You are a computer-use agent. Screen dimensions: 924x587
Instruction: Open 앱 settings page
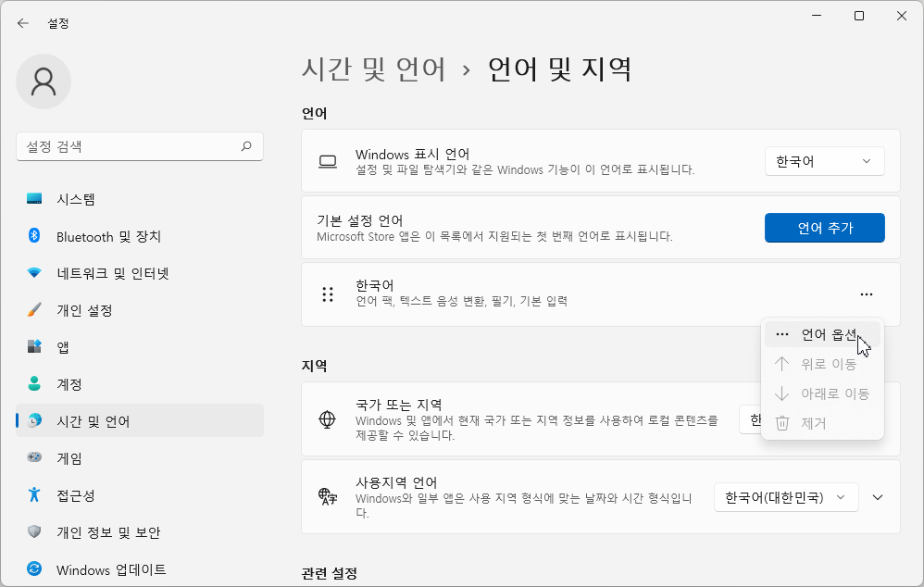(x=140, y=348)
